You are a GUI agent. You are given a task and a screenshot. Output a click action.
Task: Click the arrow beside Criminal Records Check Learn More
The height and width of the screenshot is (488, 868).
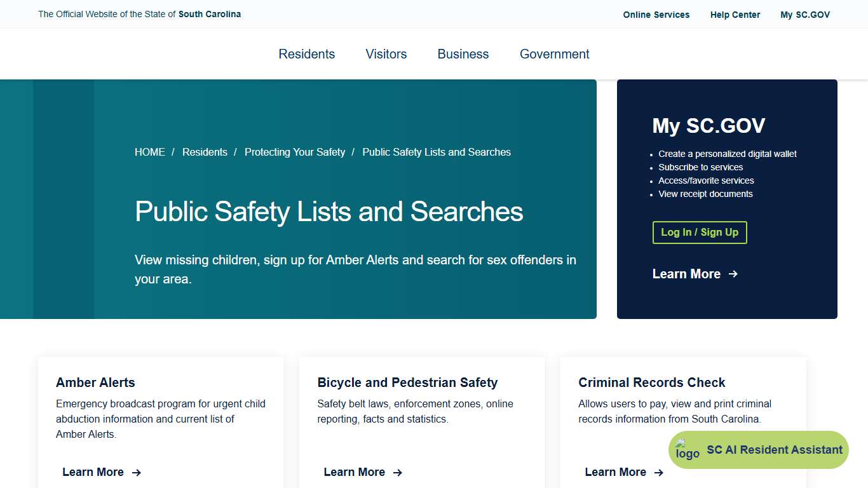pos(659,473)
